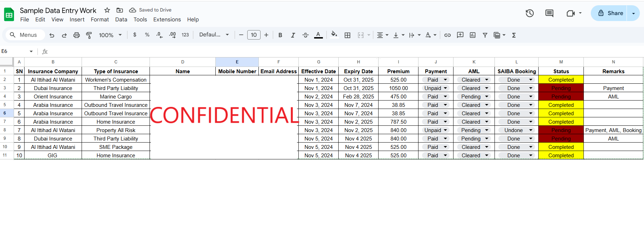Click the Menus search box
Viewport: 644px width, 227px height.
(x=24, y=35)
